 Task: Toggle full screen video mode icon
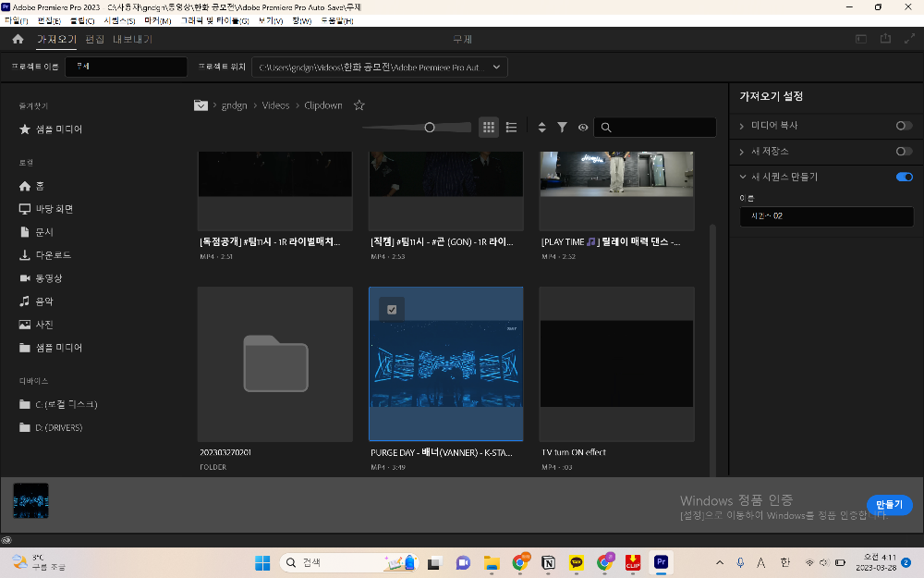click(909, 39)
